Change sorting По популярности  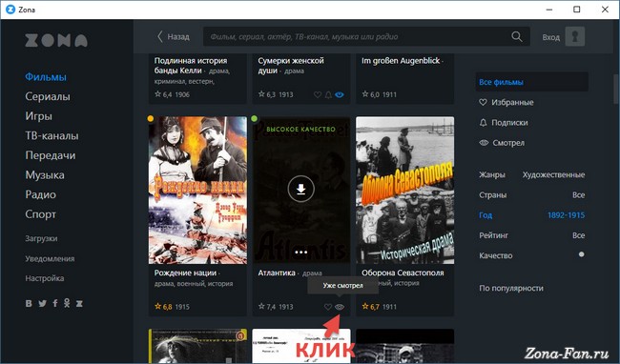pyautogui.click(x=511, y=288)
